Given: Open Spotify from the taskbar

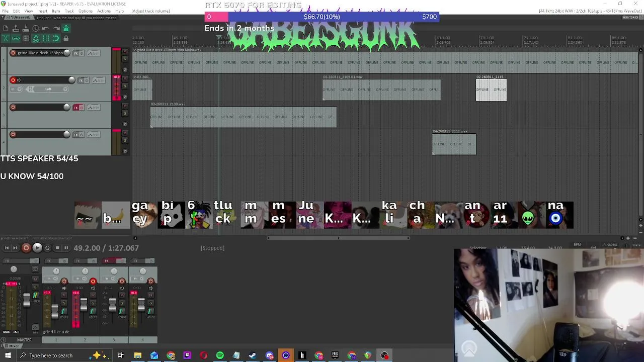Looking at the screenshot, I should pos(220,355).
